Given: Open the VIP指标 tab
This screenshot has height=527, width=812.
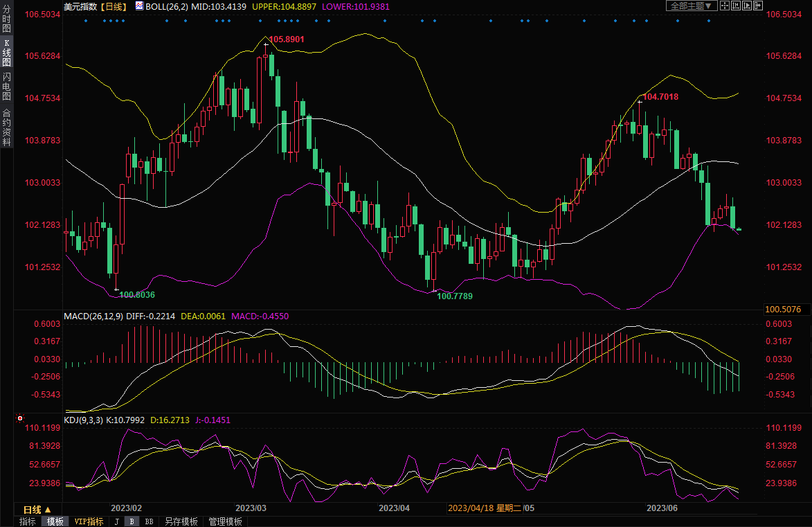Looking at the screenshot, I should point(89,521).
